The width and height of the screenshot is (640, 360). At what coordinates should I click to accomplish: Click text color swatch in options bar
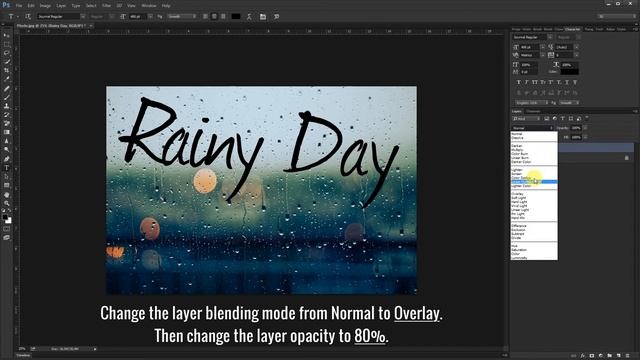(236, 17)
